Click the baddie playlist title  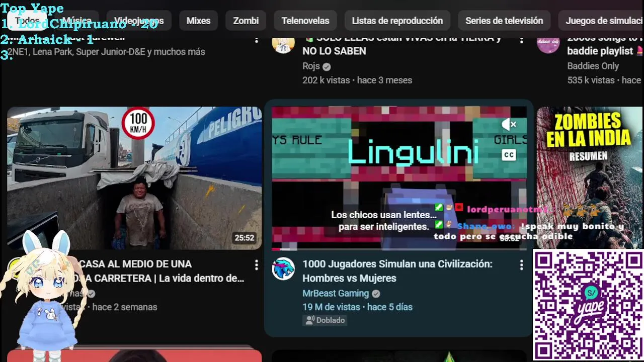pyautogui.click(x=605, y=45)
